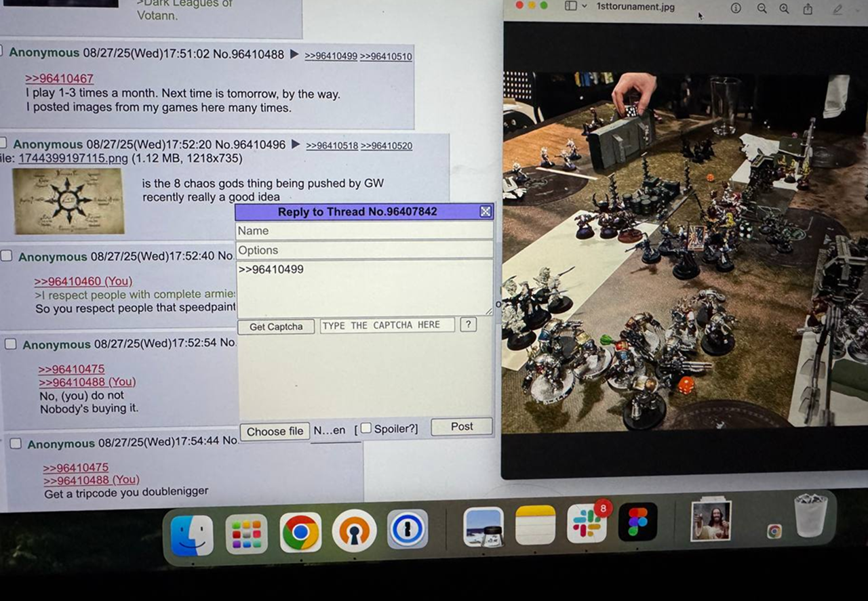Image resolution: width=868 pixels, height=601 pixels.
Task: Restore the minimized portrait image window in Dock
Action: pos(711,521)
